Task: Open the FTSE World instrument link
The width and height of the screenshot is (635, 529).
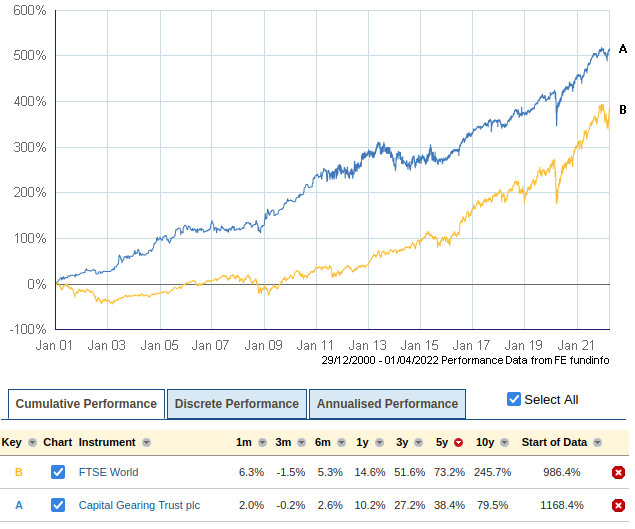Action: coord(108,472)
